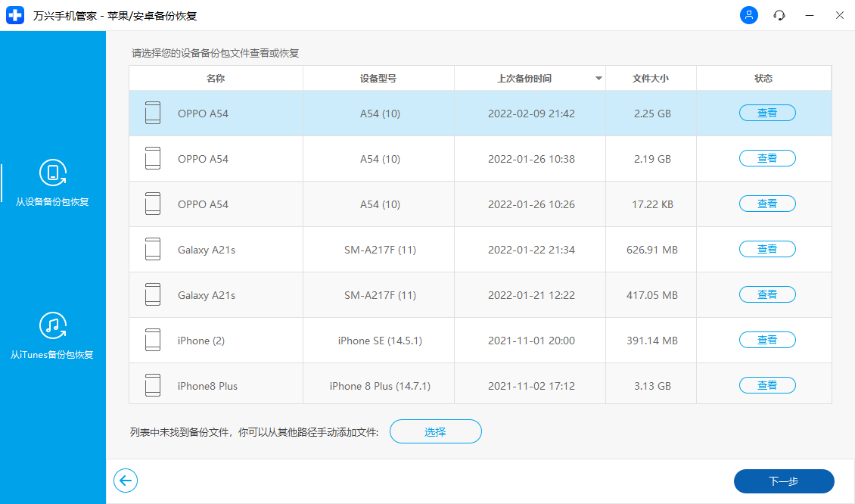The height and width of the screenshot is (504, 855).
Task: Click the 选择 button to add backup manually
Action: pos(435,431)
